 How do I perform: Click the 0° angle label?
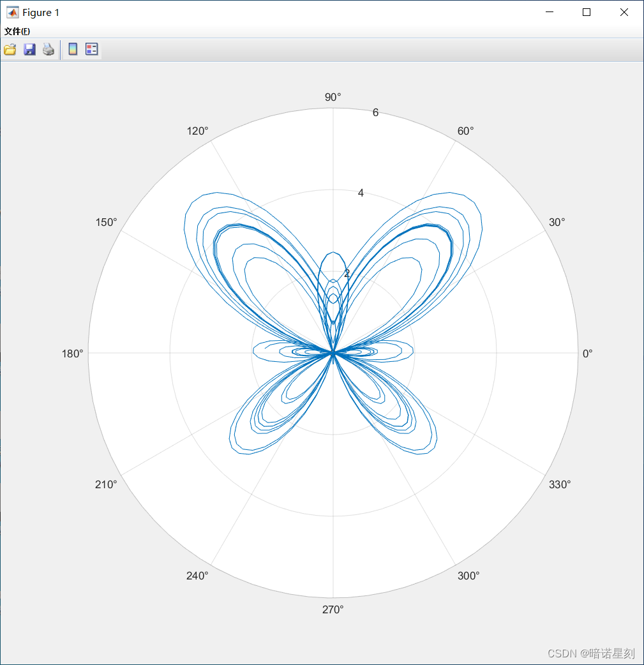pyautogui.click(x=588, y=354)
